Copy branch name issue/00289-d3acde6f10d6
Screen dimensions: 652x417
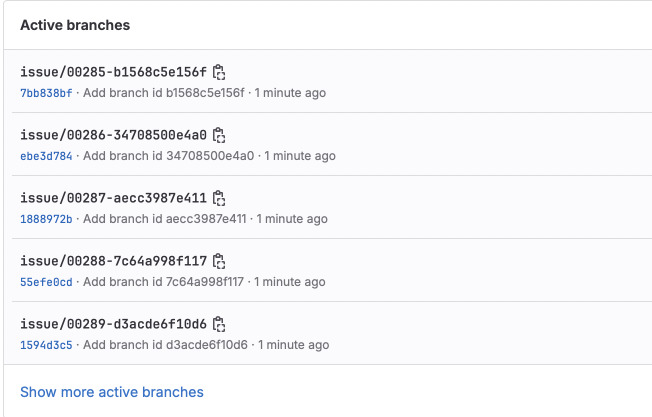coord(220,324)
